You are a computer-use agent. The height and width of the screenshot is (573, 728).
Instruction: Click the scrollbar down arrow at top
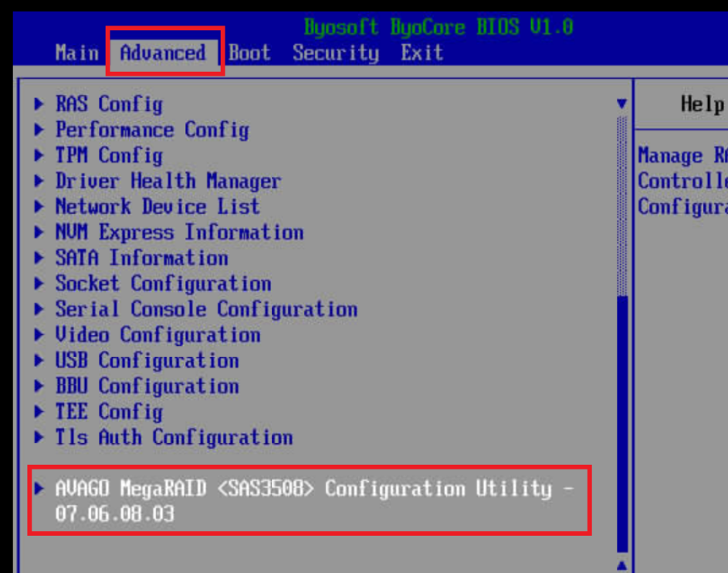(621, 103)
